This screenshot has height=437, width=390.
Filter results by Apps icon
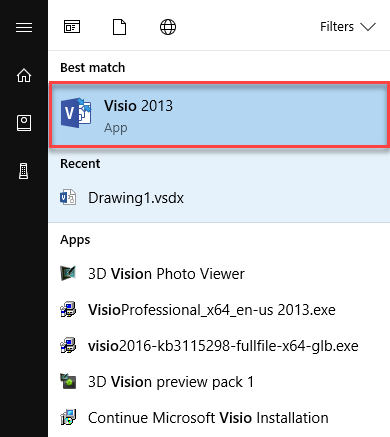(x=72, y=27)
